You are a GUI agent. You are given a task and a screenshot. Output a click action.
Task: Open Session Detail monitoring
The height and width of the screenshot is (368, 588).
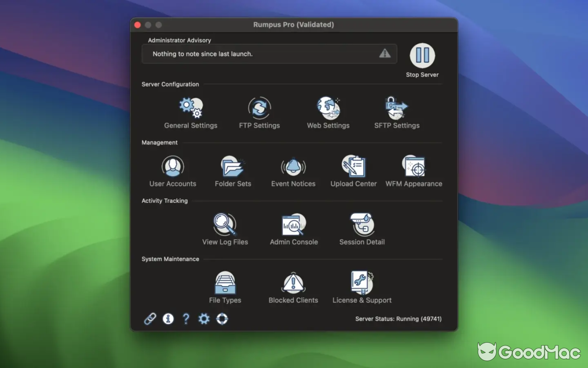tap(362, 227)
